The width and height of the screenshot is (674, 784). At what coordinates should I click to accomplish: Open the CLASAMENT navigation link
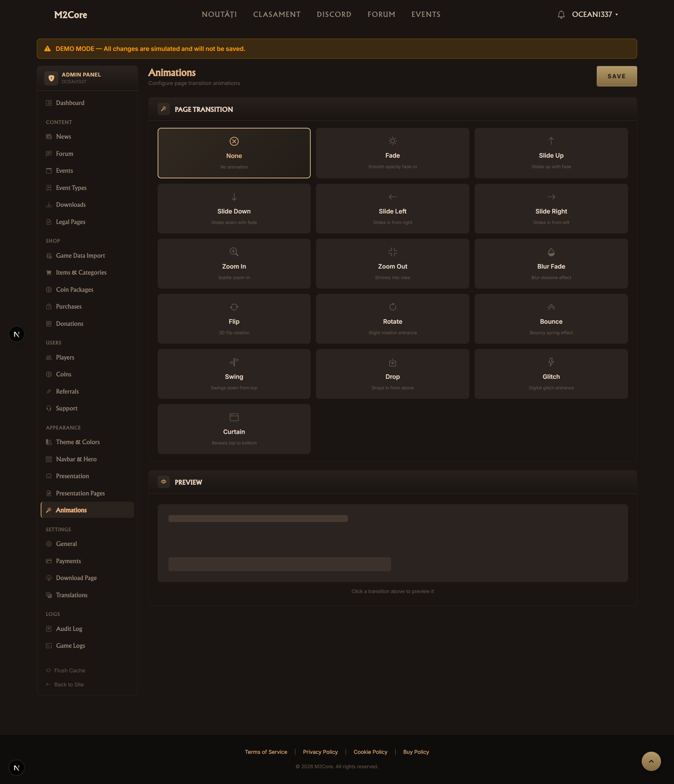point(277,14)
